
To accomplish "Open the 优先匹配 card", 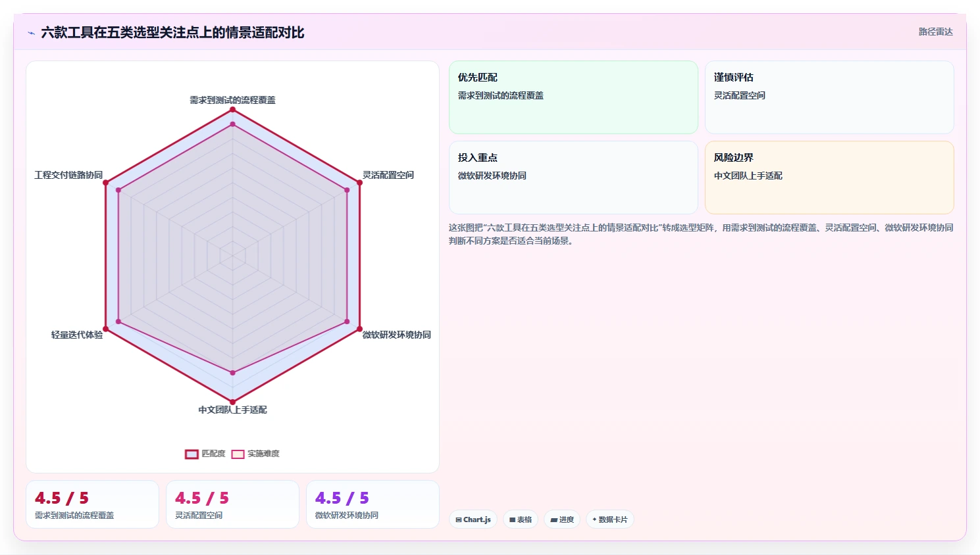I will click(x=573, y=97).
